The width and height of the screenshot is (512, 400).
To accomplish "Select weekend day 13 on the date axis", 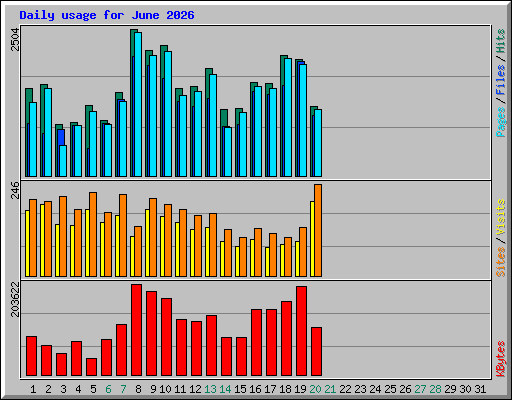I will [210, 389].
